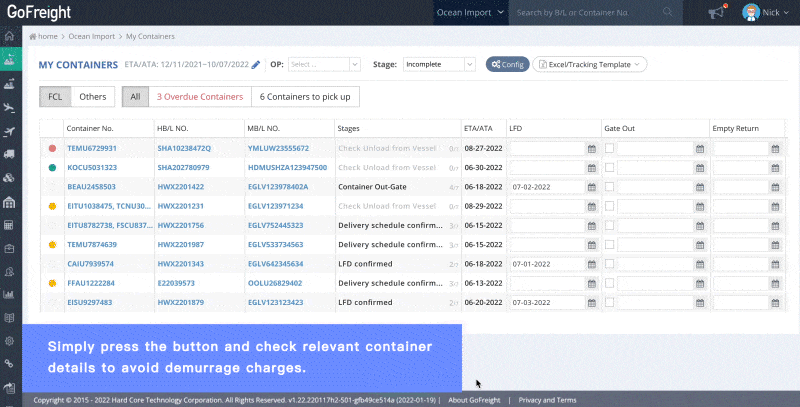Switch to the 3 Overdue Containers tab
This screenshot has height=407, width=800.
point(199,97)
